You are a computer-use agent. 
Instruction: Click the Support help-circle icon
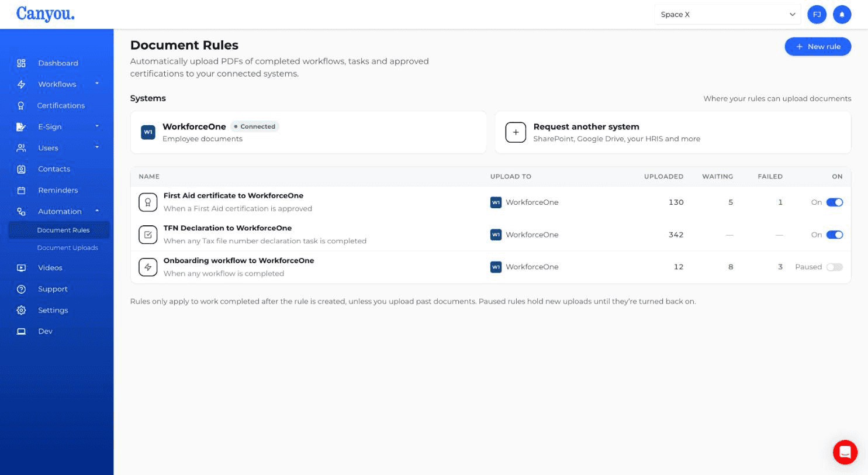[21, 289]
